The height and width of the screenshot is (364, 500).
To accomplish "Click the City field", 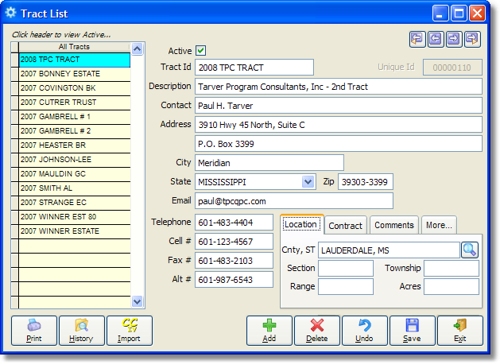I will [x=269, y=163].
